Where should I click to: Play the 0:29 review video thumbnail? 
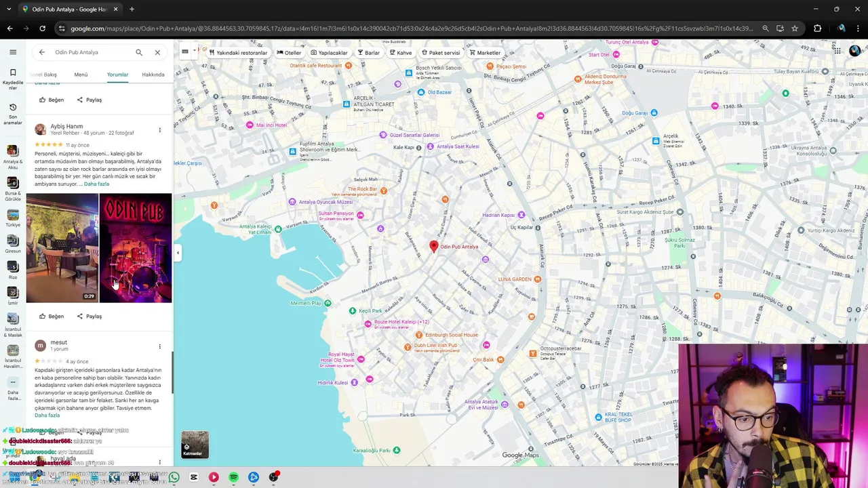[62, 248]
